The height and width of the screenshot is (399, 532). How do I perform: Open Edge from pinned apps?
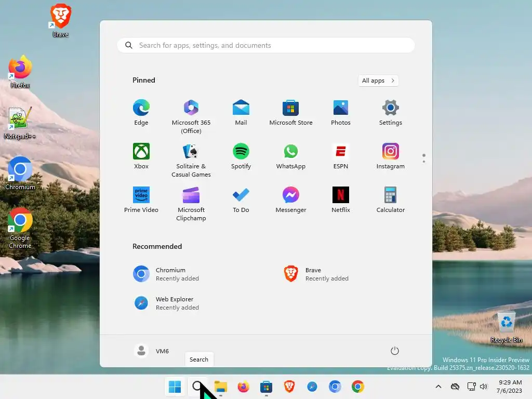coord(141,113)
